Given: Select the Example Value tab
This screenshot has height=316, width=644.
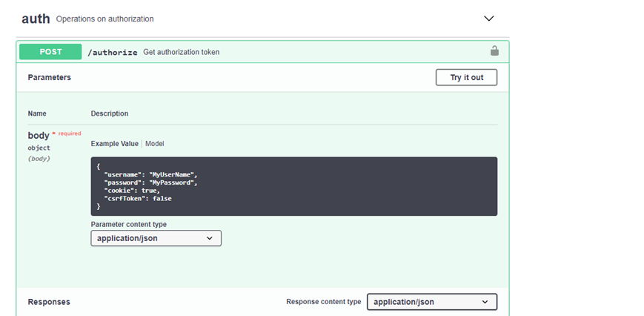Looking at the screenshot, I should coord(114,143).
